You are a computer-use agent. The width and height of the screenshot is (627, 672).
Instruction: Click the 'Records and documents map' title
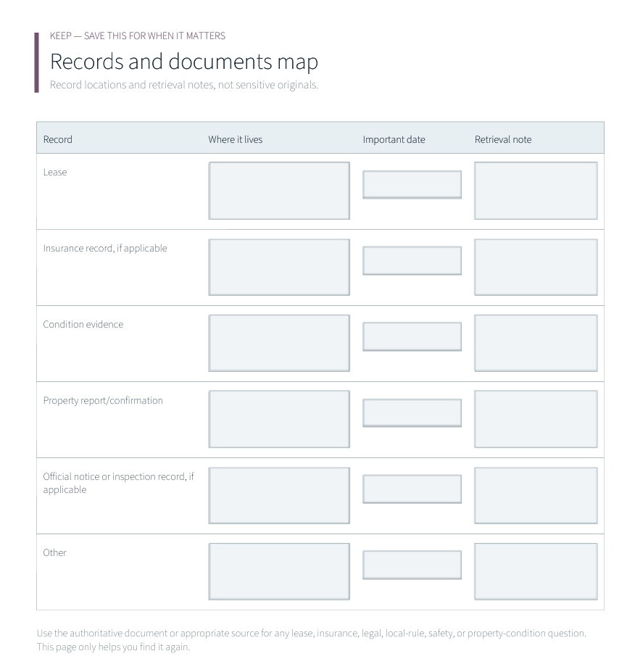point(184,62)
